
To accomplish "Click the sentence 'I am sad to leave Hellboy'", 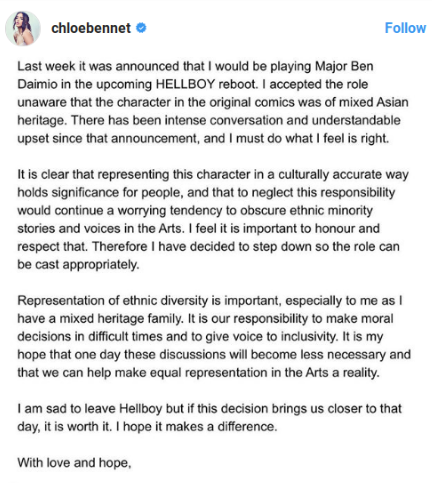I will (x=90, y=409).
